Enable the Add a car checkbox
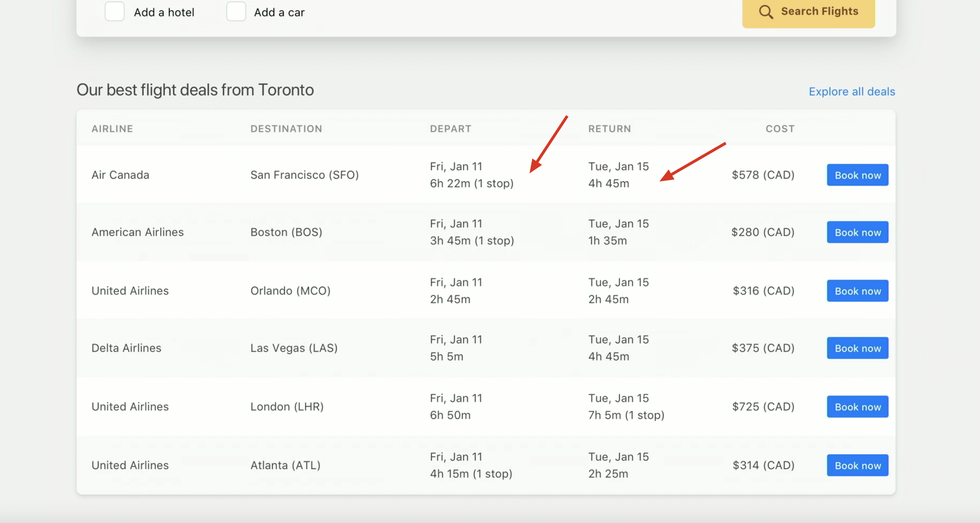The image size is (980, 523). pyautogui.click(x=236, y=11)
